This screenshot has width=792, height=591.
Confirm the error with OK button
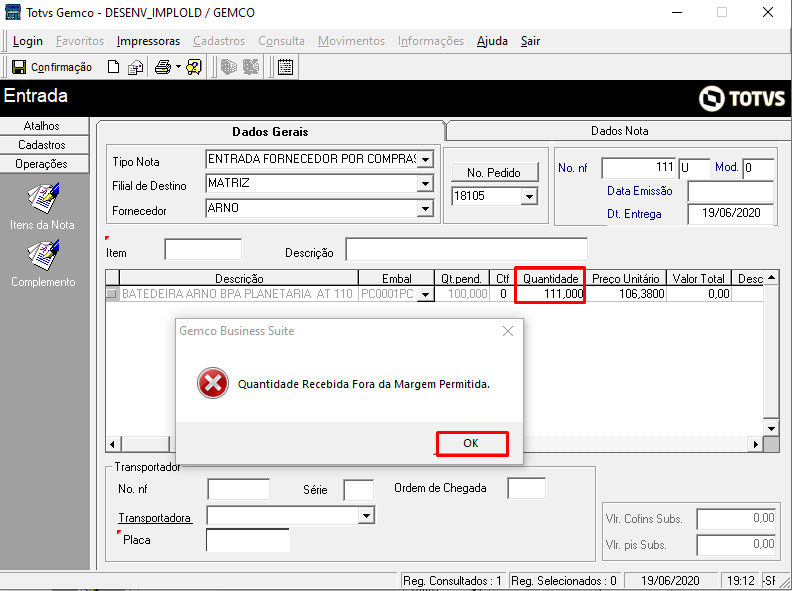[472, 444]
